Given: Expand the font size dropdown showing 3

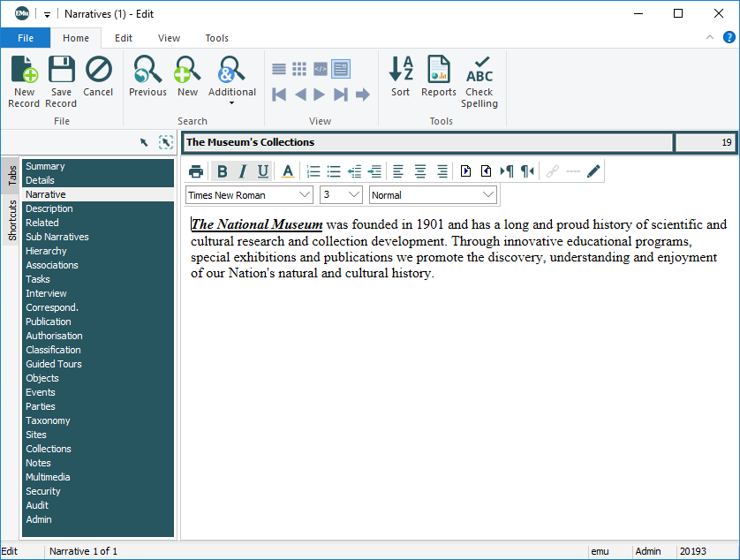Looking at the screenshot, I should [341, 195].
